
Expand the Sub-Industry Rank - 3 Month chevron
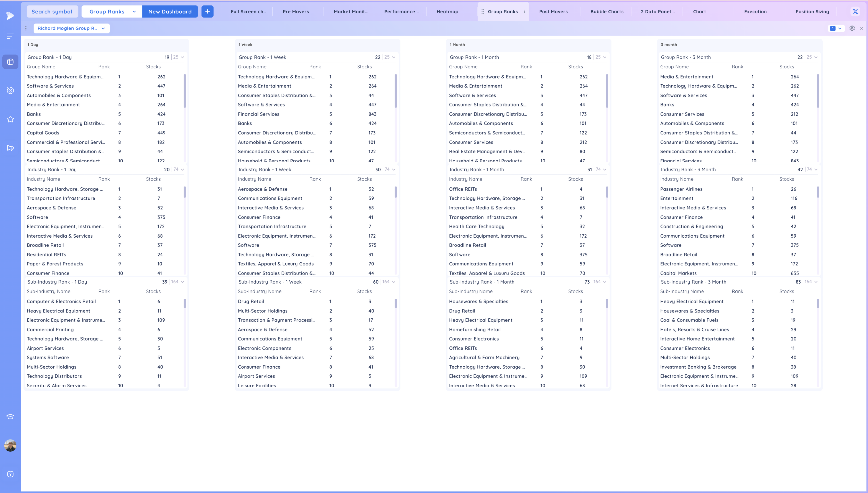pyautogui.click(x=816, y=282)
